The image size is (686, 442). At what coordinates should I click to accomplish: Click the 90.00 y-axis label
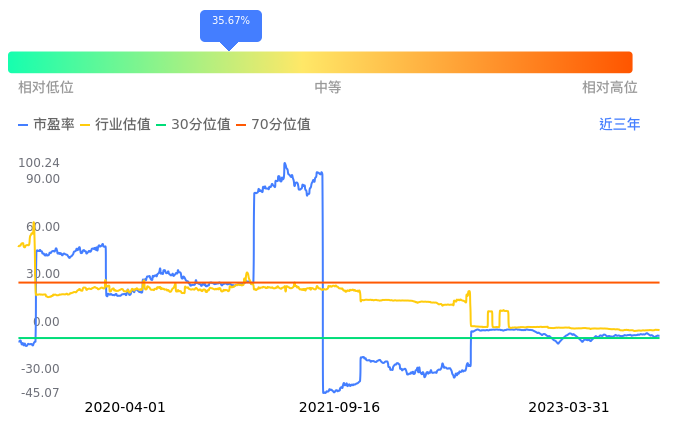[43, 179]
